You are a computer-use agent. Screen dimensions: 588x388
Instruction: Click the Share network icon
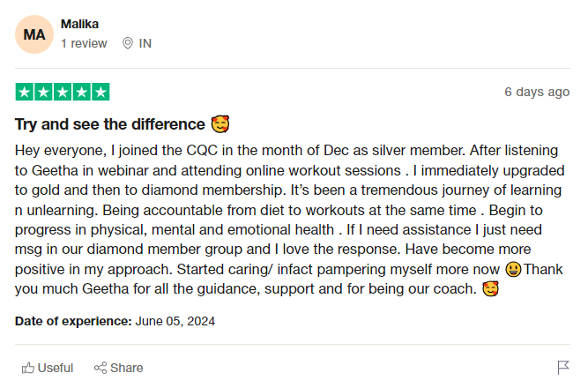pyautogui.click(x=100, y=368)
